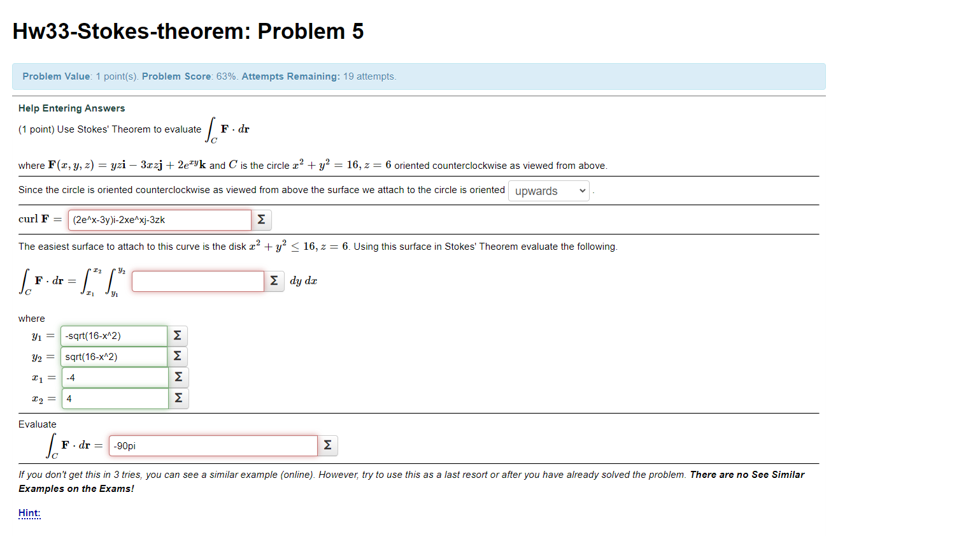
Task: Select the y1 field containing -sqrt(16-x^2)
Action: click(x=114, y=335)
